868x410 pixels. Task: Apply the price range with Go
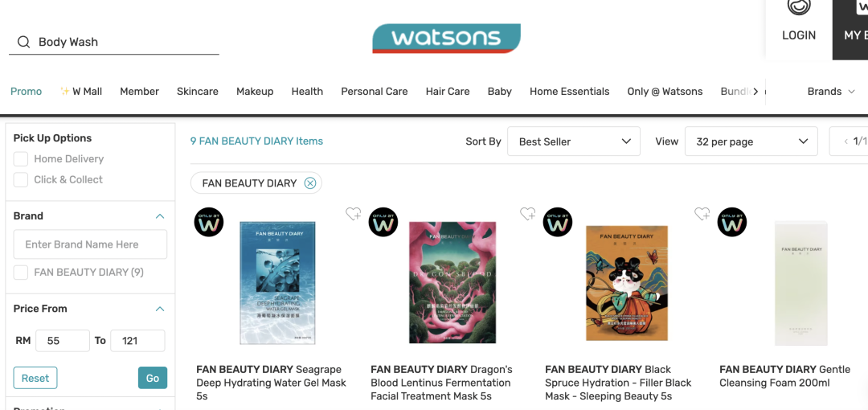[x=153, y=378]
